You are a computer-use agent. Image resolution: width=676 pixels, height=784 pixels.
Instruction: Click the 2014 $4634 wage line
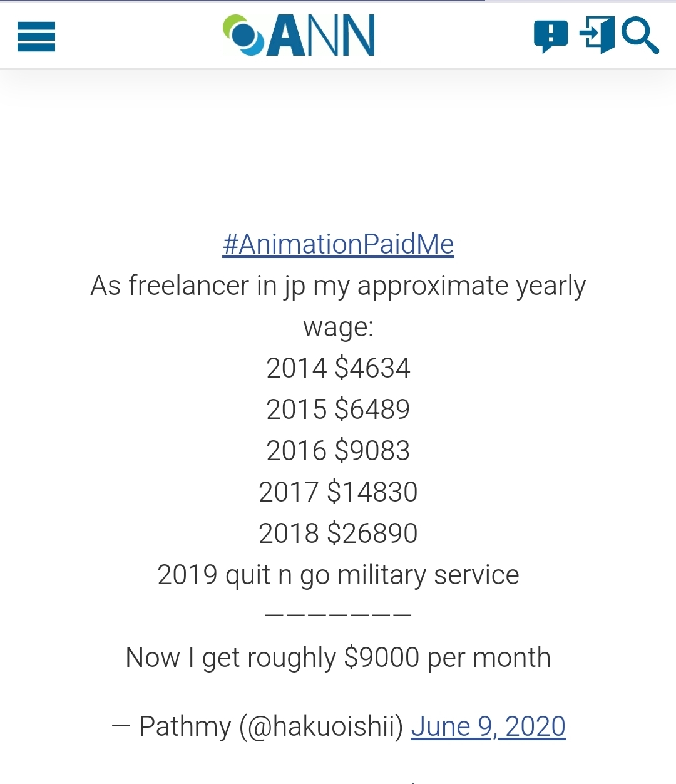click(338, 368)
